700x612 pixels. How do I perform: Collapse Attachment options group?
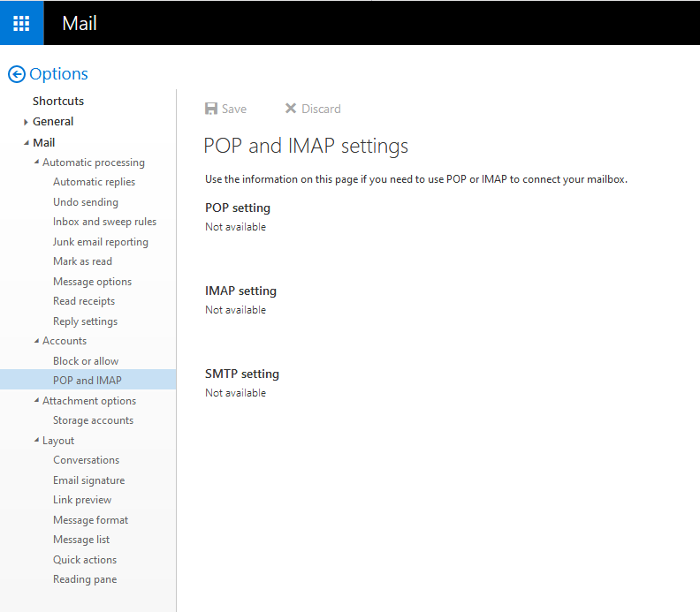(36, 401)
